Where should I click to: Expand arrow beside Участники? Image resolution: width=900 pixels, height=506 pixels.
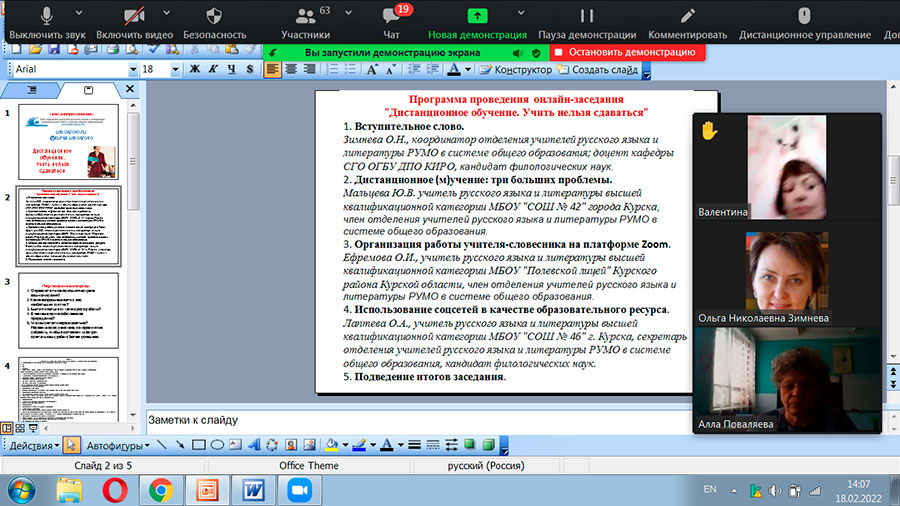tap(348, 13)
